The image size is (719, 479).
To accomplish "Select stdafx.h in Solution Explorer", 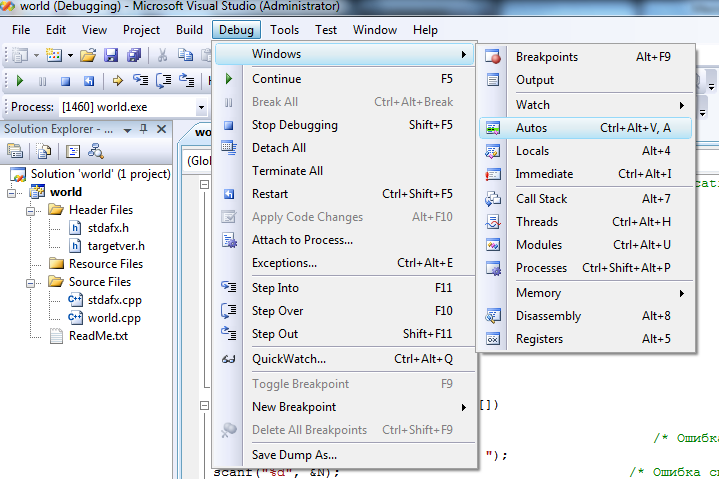I will 108,228.
